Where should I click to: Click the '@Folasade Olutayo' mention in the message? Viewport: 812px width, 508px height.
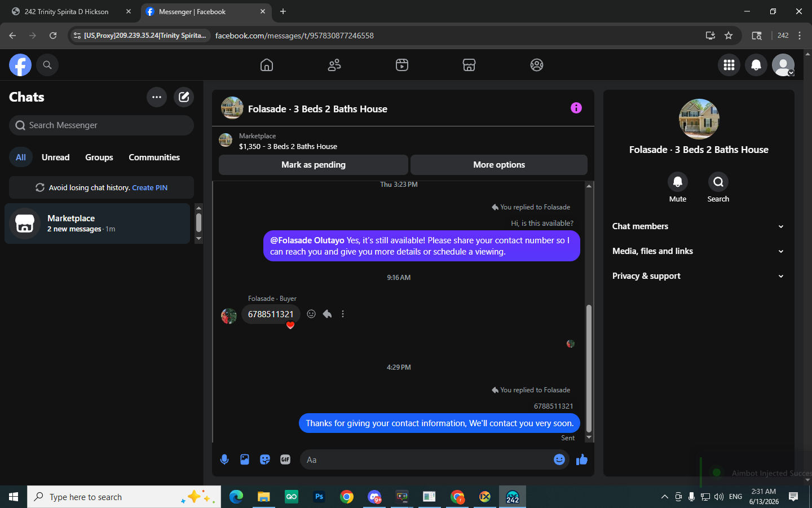[x=307, y=240]
